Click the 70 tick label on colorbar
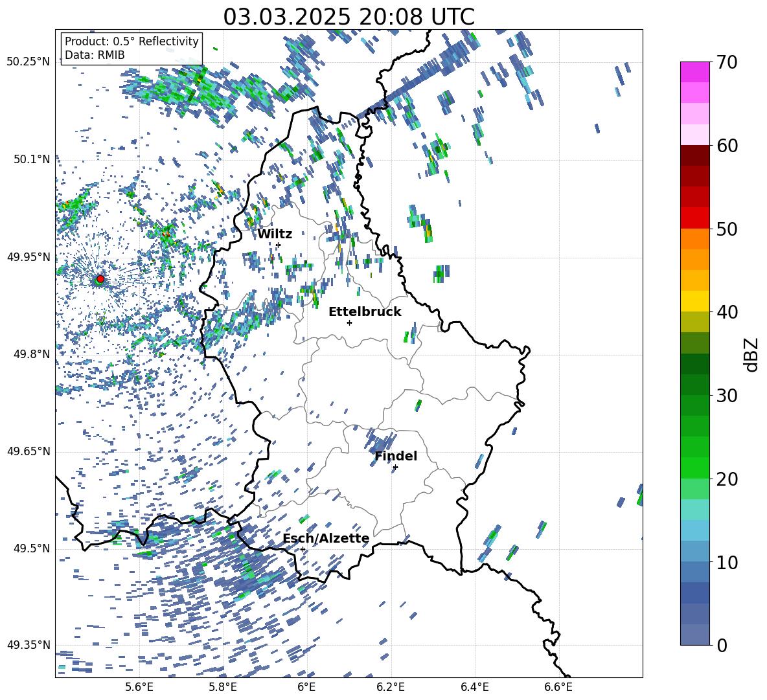 pos(727,62)
